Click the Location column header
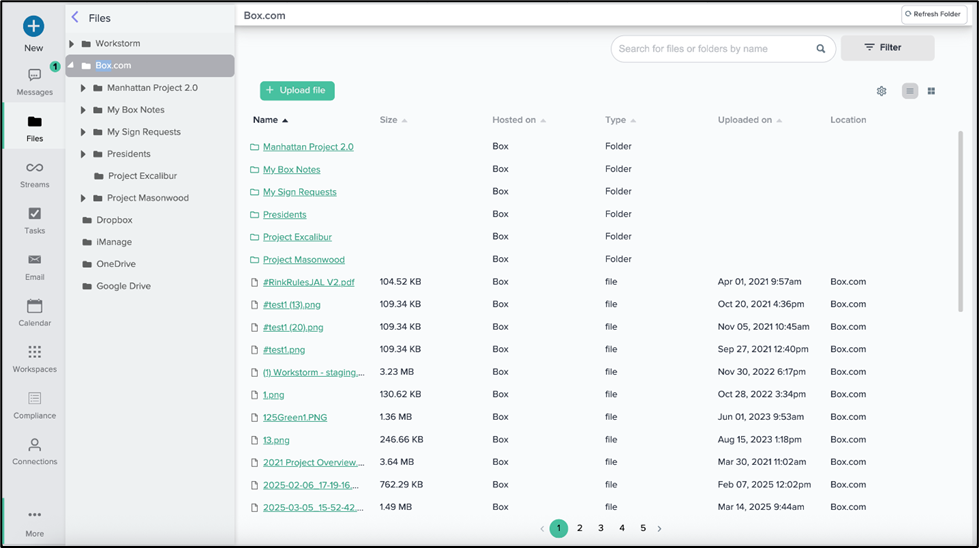This screenshot has height=548, width=979. coord(848,120)
